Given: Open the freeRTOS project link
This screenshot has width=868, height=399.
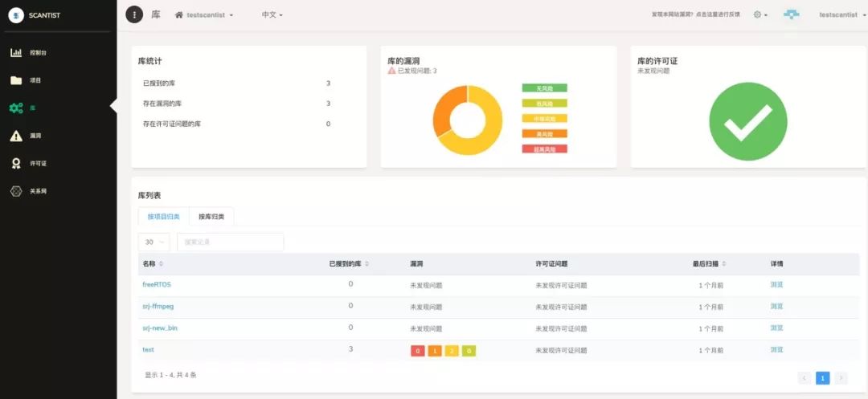Looking at the screenshot, I should click(x=157, y=284).
